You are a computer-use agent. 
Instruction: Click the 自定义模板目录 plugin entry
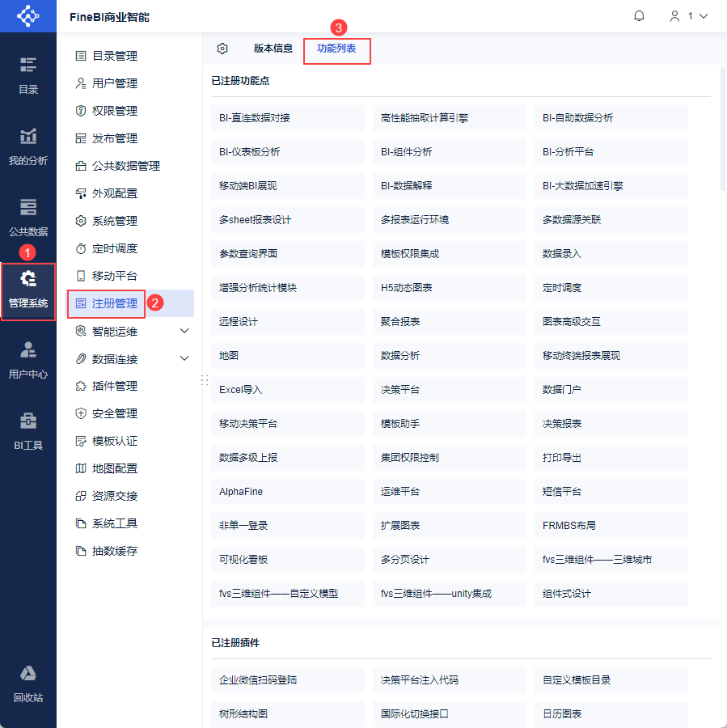point(611,680)
